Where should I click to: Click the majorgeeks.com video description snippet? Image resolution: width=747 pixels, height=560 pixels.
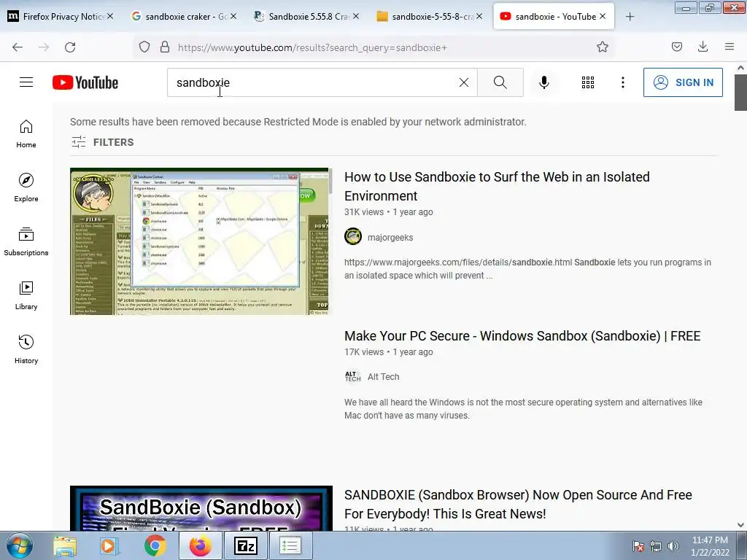(x=528, y=268)
